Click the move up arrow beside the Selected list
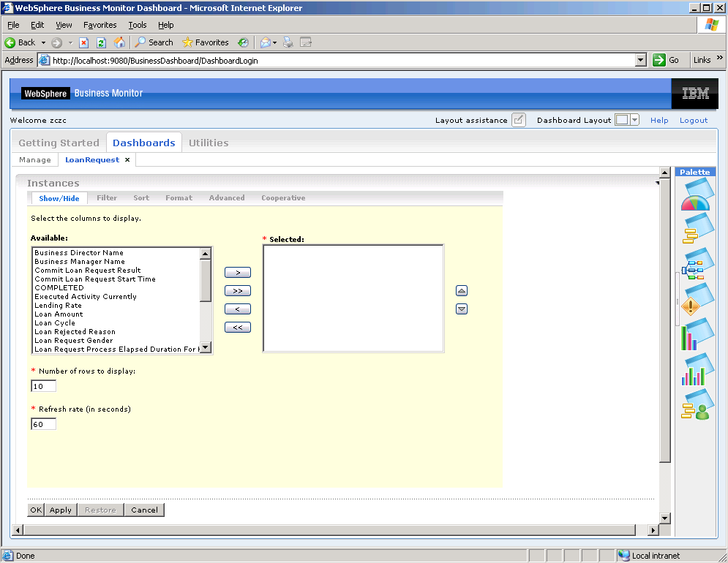This screenshot has width=728, height=563. pos(462,291)
